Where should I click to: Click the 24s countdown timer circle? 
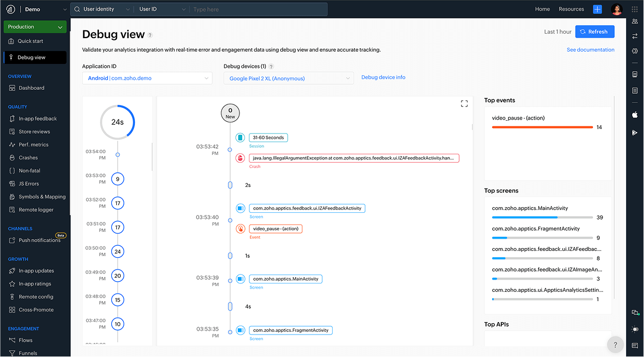[x=117, y=122]
